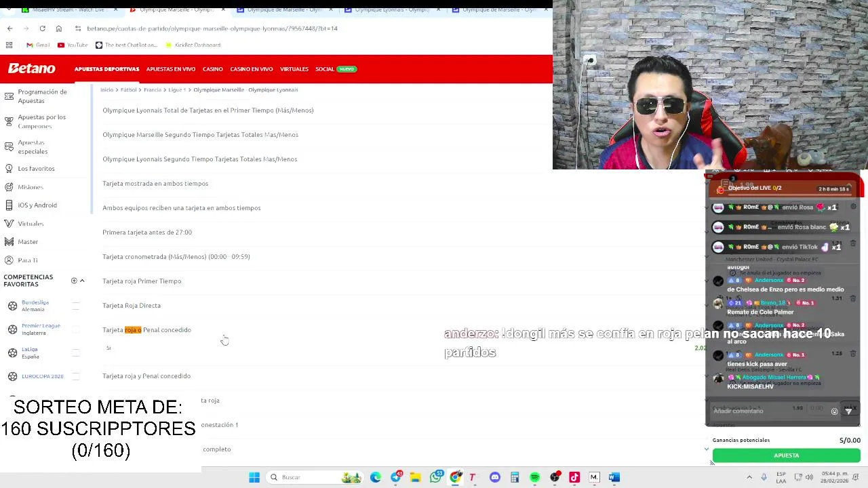
Task: Open File Explorer from taskbar
Action: coord(415,477)
